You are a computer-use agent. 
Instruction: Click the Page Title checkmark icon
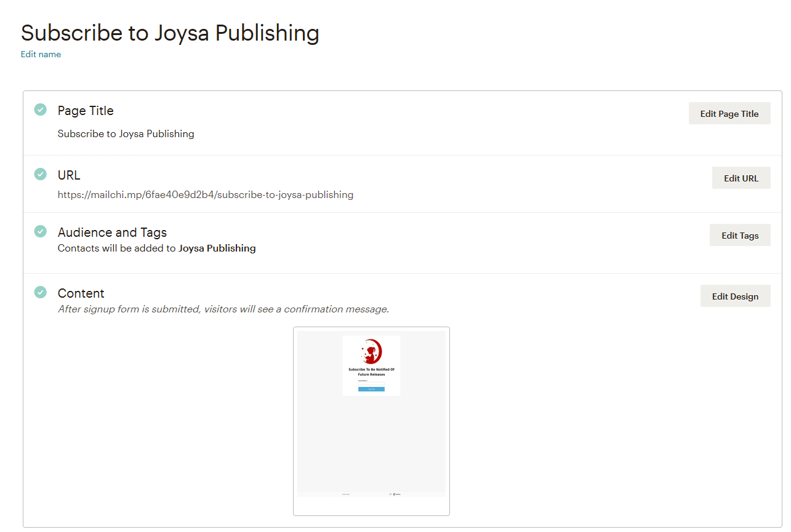40,109
